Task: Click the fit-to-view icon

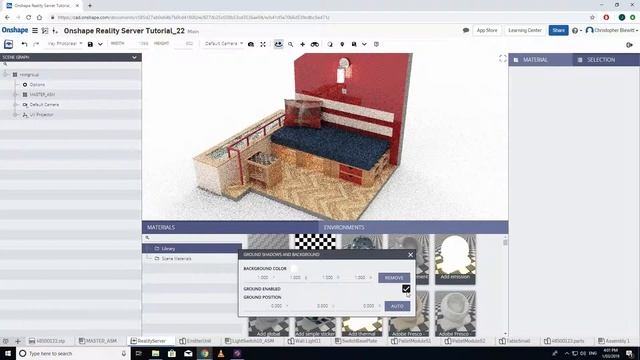Action: click(263, 44)
